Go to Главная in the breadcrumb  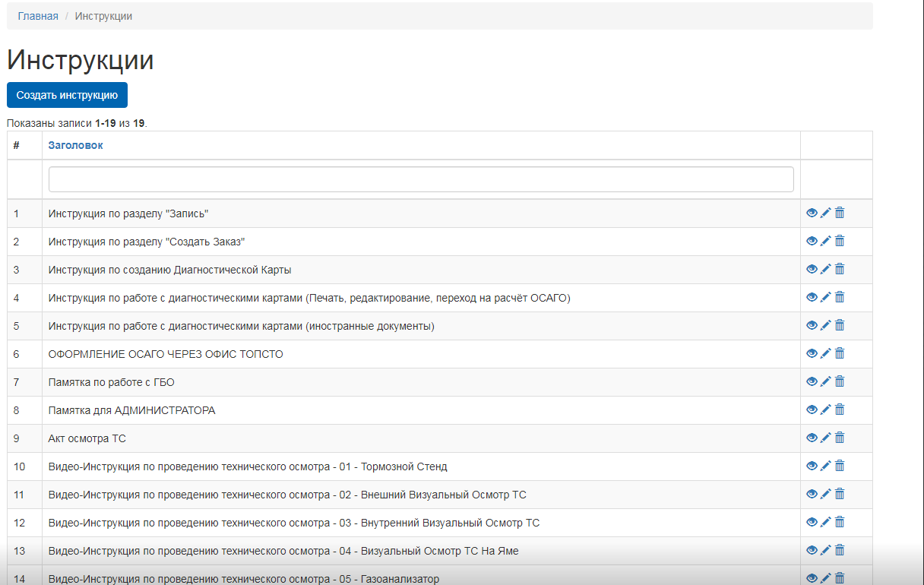38,16
